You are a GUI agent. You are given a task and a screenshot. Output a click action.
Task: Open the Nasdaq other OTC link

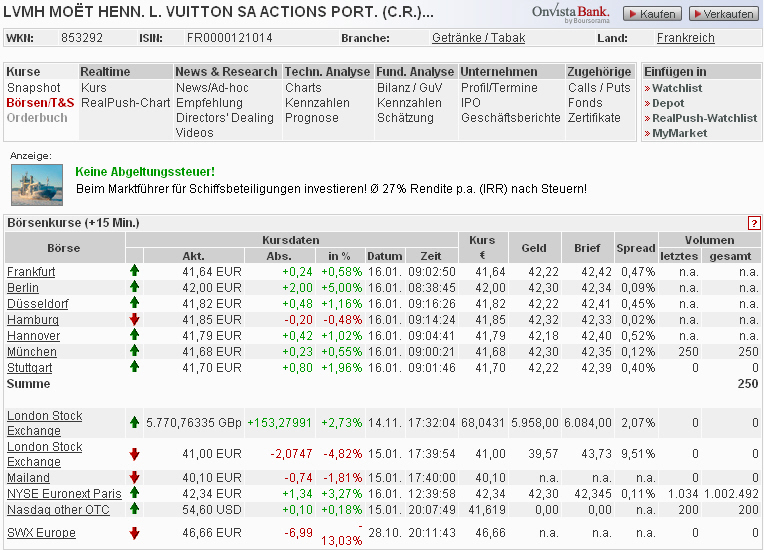(x=58, y=510)
